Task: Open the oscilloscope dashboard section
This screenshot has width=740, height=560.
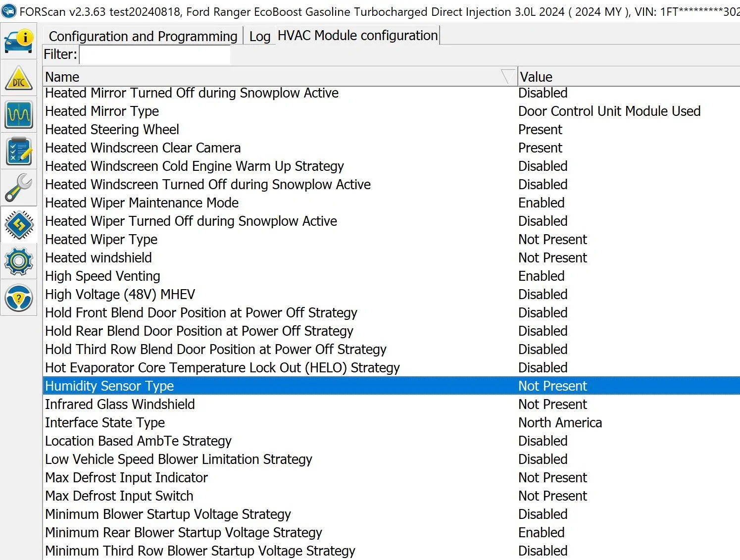Action: click(x=19, y=115)
